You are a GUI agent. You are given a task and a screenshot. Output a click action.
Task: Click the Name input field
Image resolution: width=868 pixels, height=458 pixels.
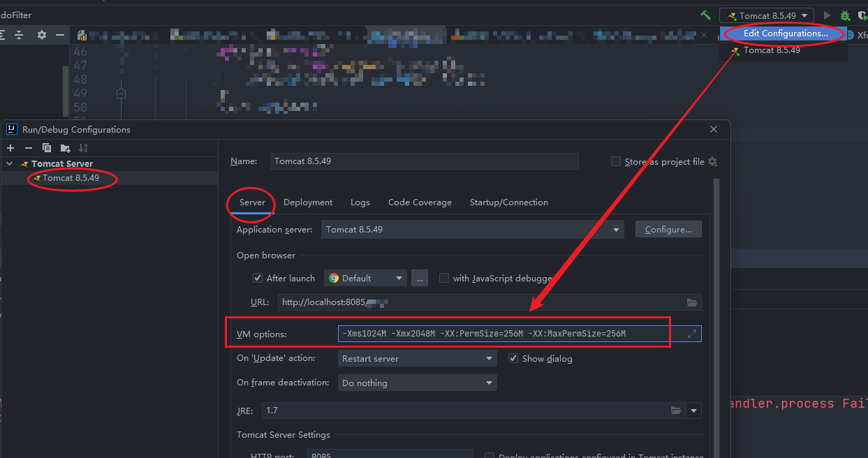[x=425, y=161]
